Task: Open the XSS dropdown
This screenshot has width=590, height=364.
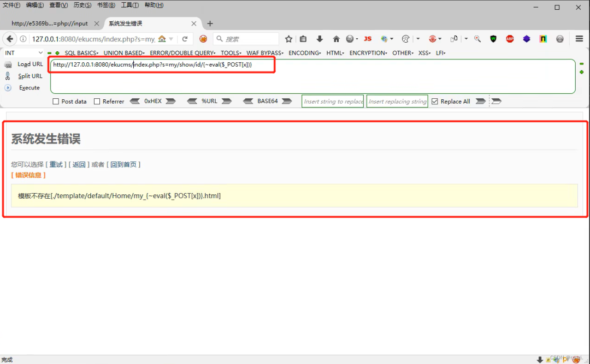Action: coord(424,53)
